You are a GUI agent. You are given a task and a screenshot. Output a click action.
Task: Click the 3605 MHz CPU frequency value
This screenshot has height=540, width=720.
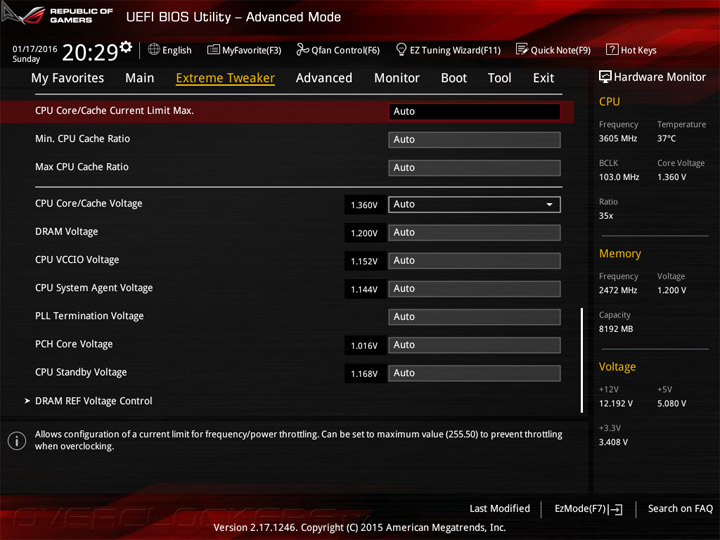(x=618, y=138)
